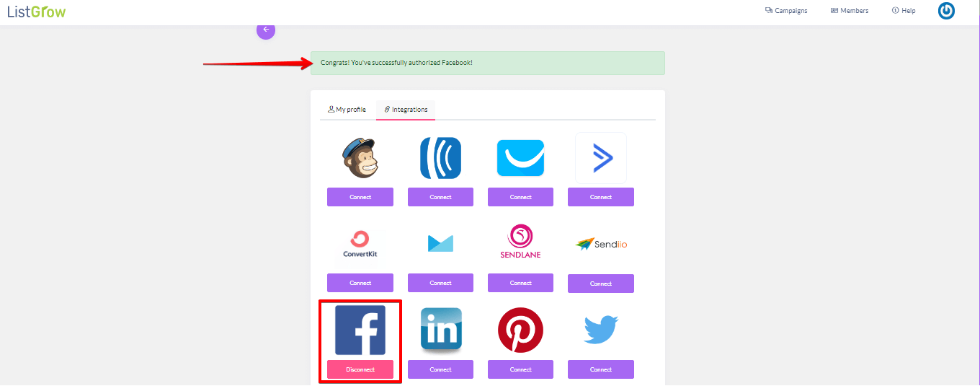The height and width of the screenshot is (386, 980).
Task: Open Members in the top navigation
Action: [850, 11]
